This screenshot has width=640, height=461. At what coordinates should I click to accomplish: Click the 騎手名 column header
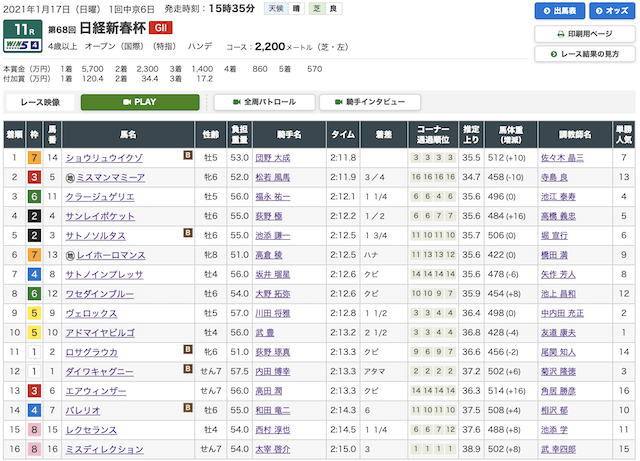click(x=289, y=134)
